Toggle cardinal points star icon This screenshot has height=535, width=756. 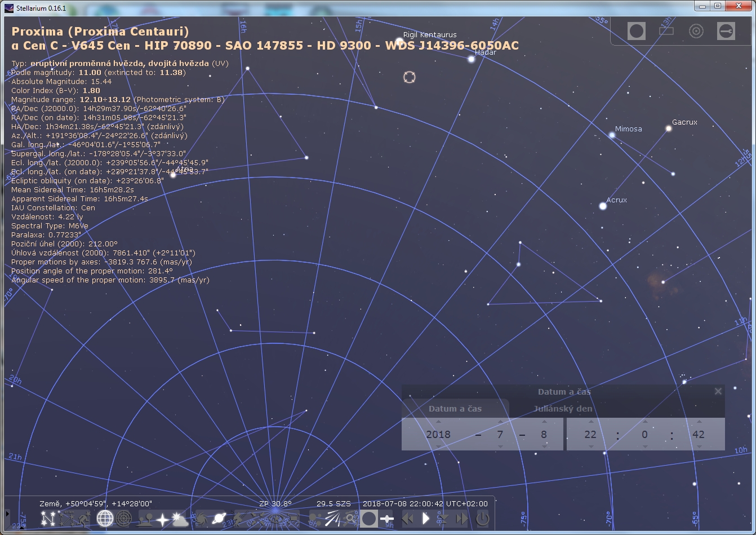[x=163, y=519]
